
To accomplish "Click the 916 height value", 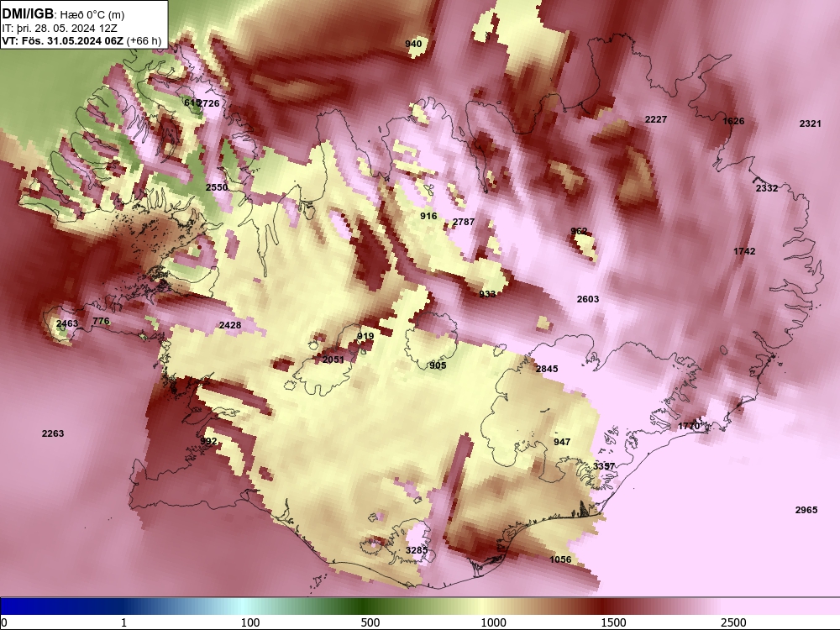I will click(428, 216).
